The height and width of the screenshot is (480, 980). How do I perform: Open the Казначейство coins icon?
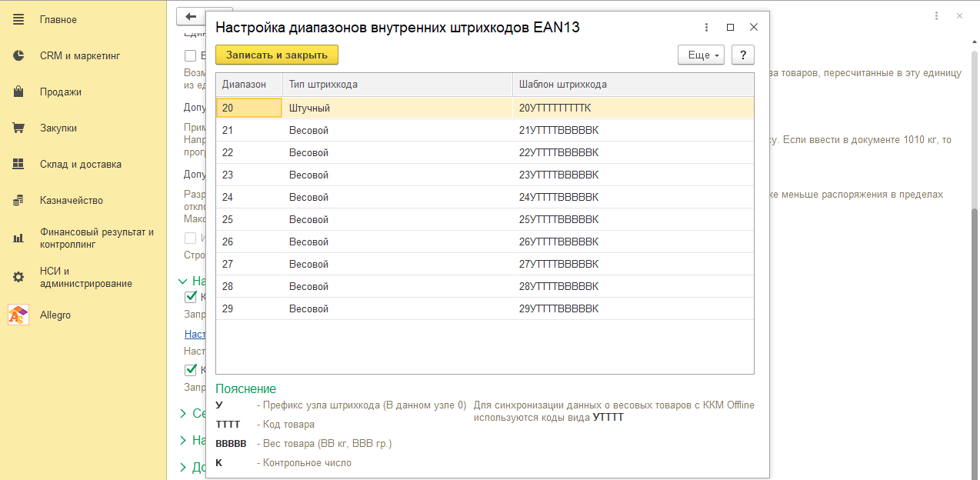18,200
